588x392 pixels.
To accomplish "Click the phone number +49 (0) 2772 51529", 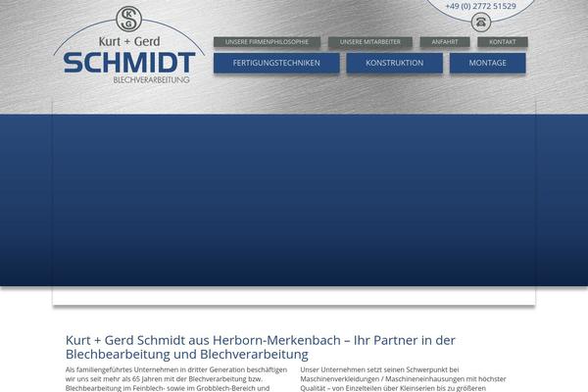I will click(x=481, y=6).
